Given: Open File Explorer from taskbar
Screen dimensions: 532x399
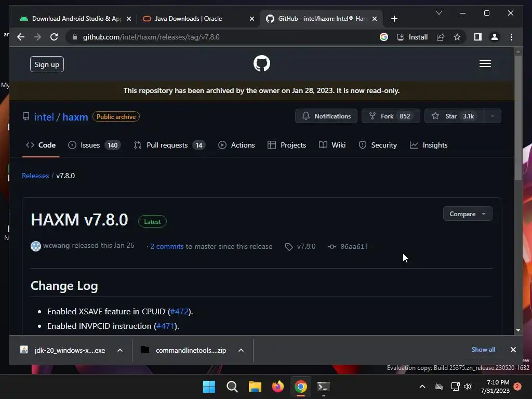Looking at the screenshot, I should click(x=255, y=387).
